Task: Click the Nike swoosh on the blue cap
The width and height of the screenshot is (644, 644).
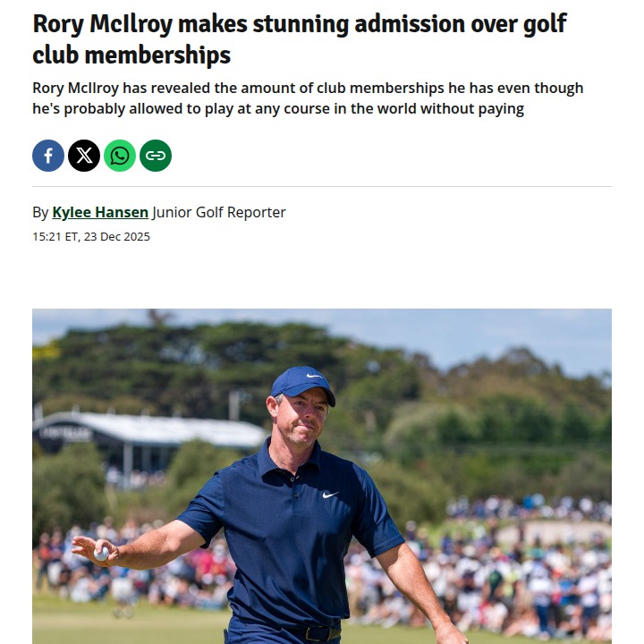Action: click(313, 376)
